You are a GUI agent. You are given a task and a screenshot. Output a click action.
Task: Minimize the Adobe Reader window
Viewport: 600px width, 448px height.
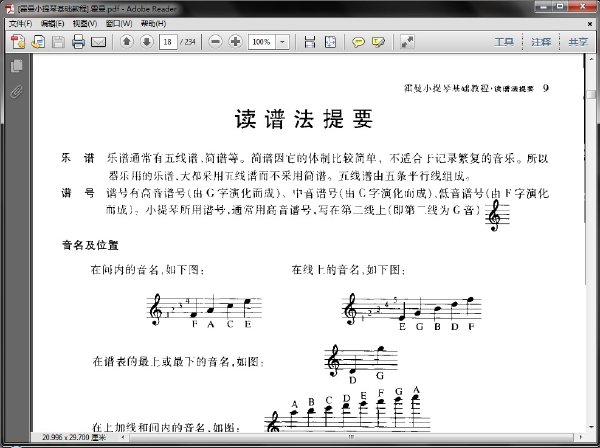[543, 7]
